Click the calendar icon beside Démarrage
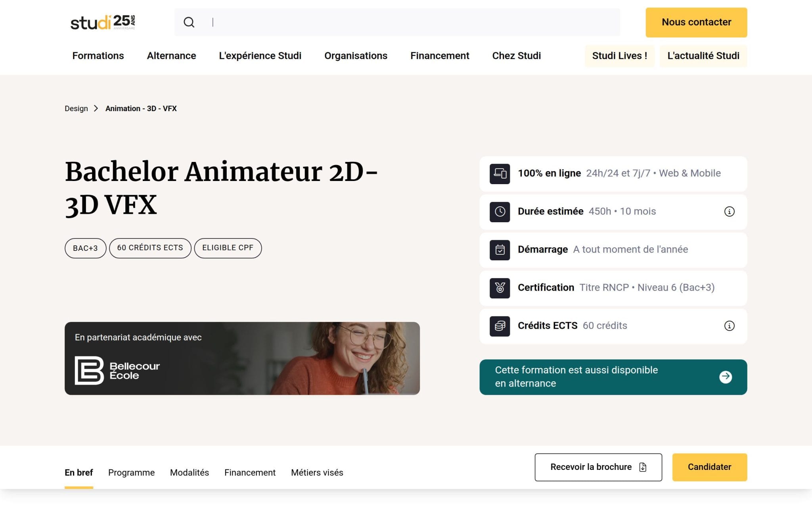 click(x=500, y=250)
